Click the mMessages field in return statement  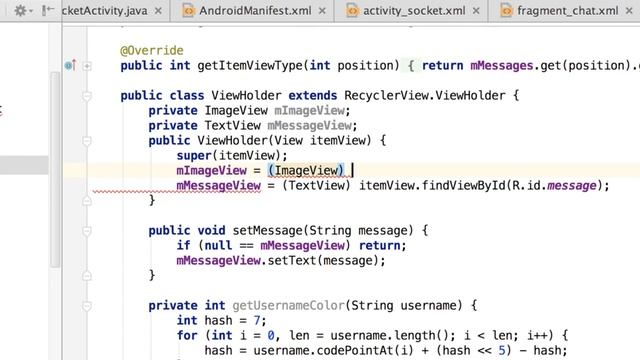pos(502,65)
